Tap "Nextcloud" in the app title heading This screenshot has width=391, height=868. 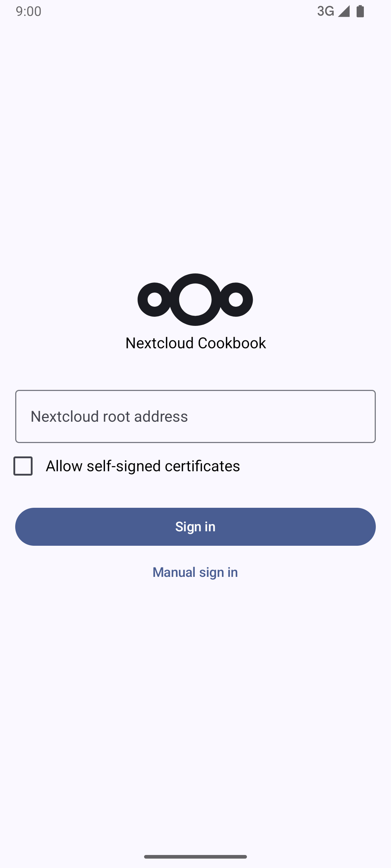tap(160, 343)
